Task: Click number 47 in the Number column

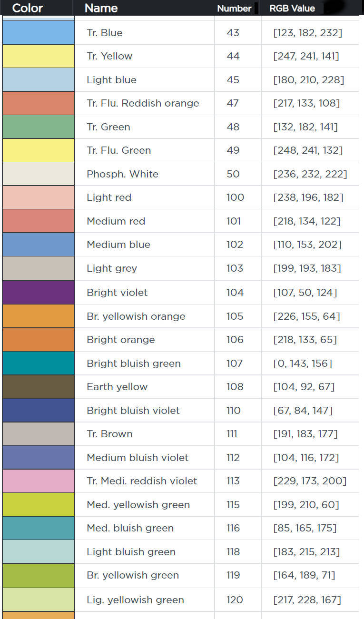Action: [x=233, y=103]
